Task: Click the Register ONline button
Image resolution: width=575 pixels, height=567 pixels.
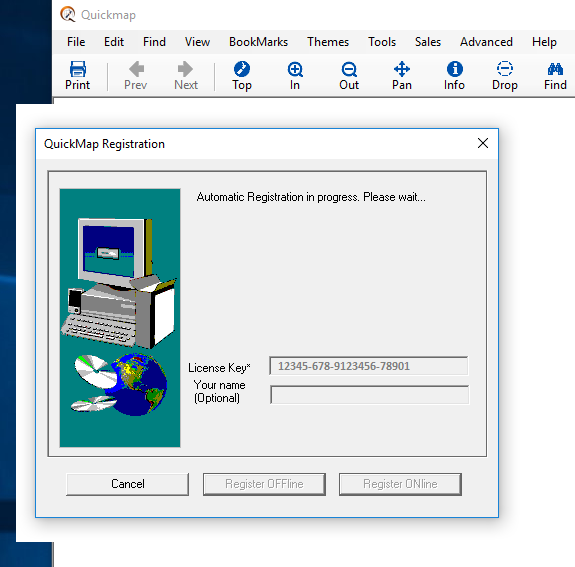Action: tap(400, 484)
